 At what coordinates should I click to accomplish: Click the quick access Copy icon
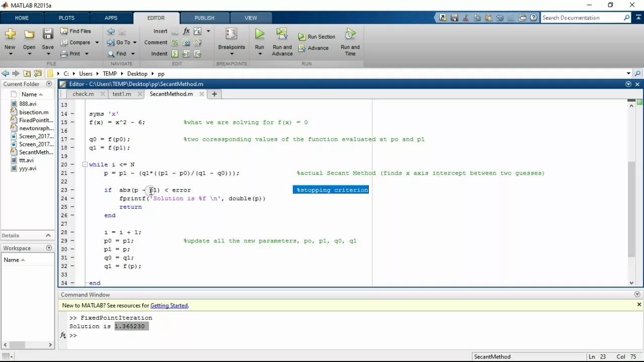click(x=476, y=18)
